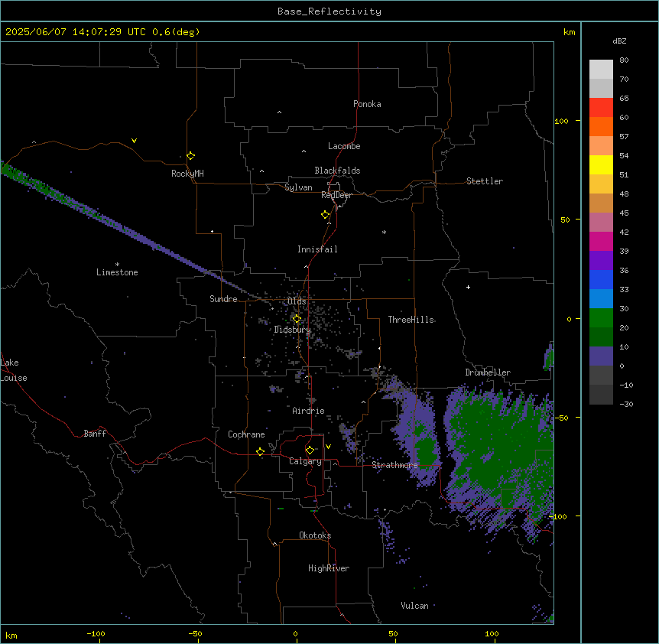
Task: Click the Calgary label
Action: point(305,461)
